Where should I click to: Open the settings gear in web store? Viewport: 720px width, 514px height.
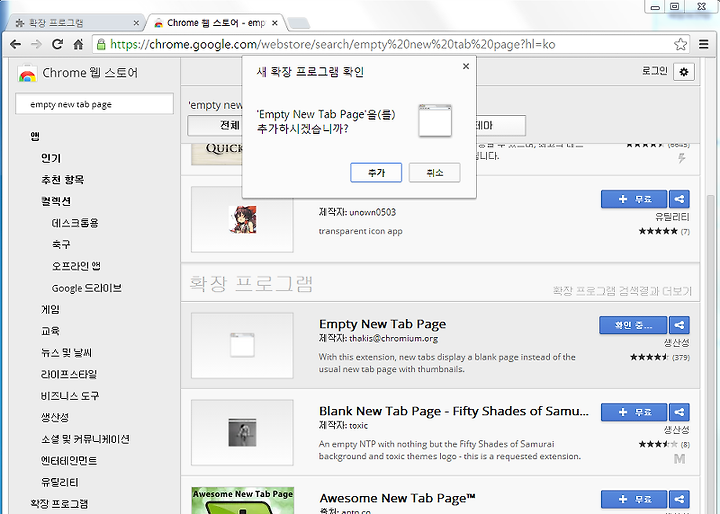tap(684, 72)
